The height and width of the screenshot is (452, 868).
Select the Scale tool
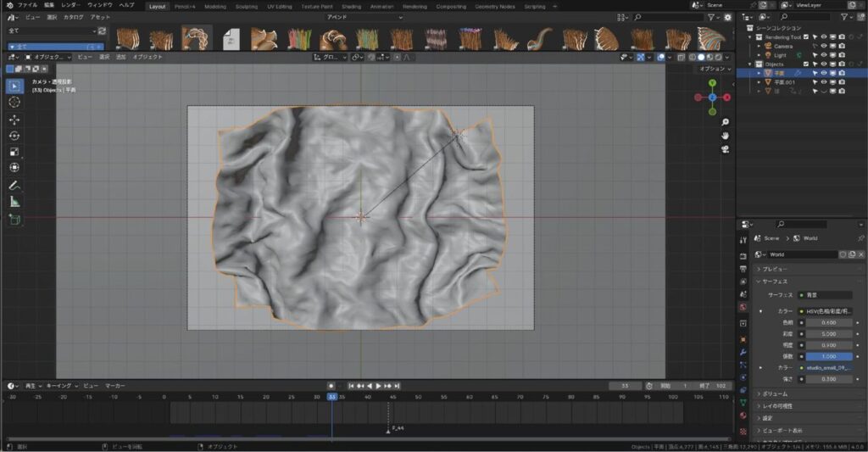[15, 152]
